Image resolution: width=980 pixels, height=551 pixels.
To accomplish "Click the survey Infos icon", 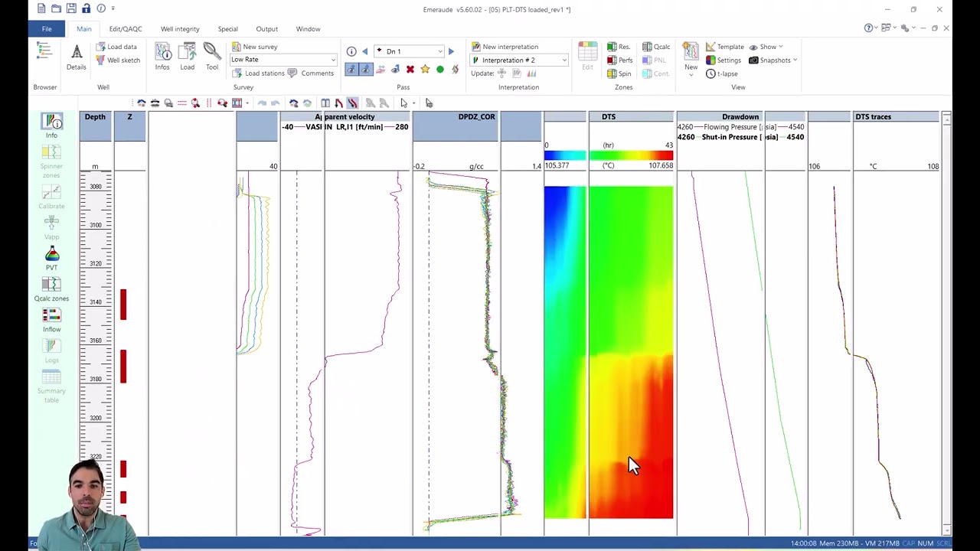I will pos(162,57).
